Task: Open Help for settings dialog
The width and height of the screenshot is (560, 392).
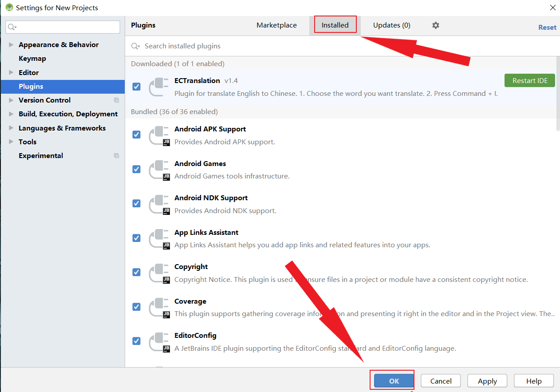Action: pyautogui.click(x=534, y=381)
